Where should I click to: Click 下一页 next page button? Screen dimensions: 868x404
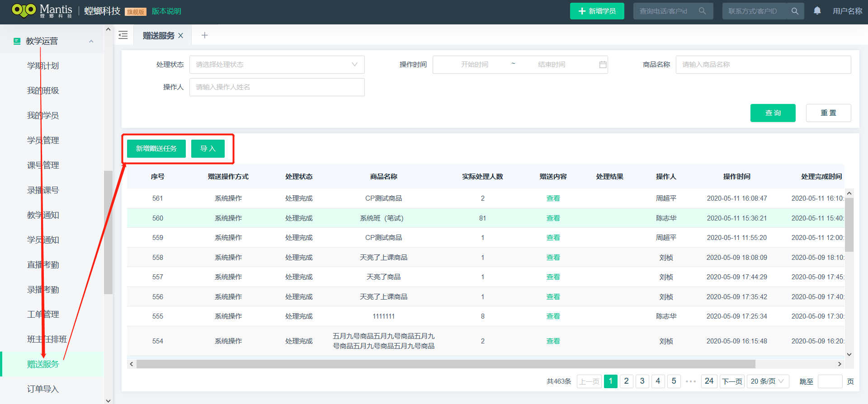click(732, 381)
